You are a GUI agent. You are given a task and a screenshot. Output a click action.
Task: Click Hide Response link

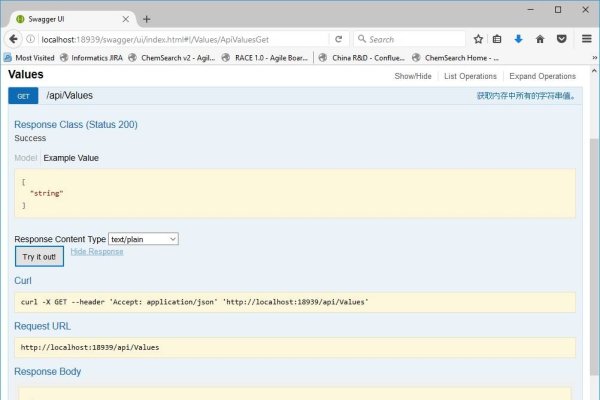[97, 251]
